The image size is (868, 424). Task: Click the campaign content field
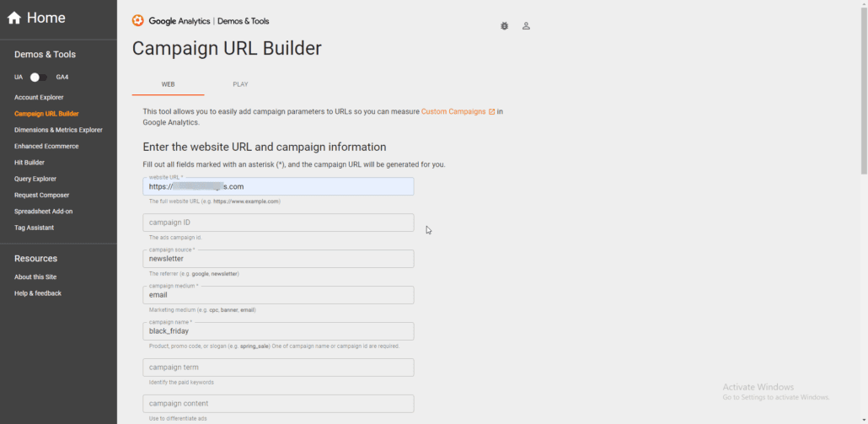278,404
